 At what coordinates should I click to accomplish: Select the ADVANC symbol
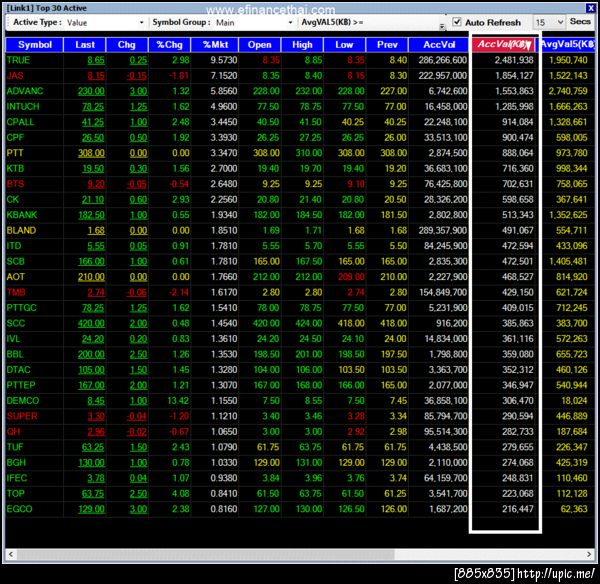25,91
